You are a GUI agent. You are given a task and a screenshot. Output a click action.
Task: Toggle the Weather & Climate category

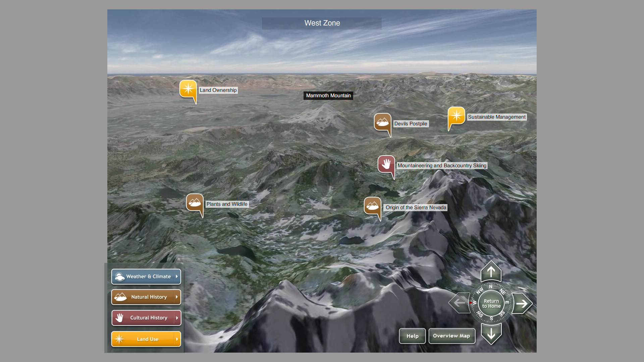[143, 277]
